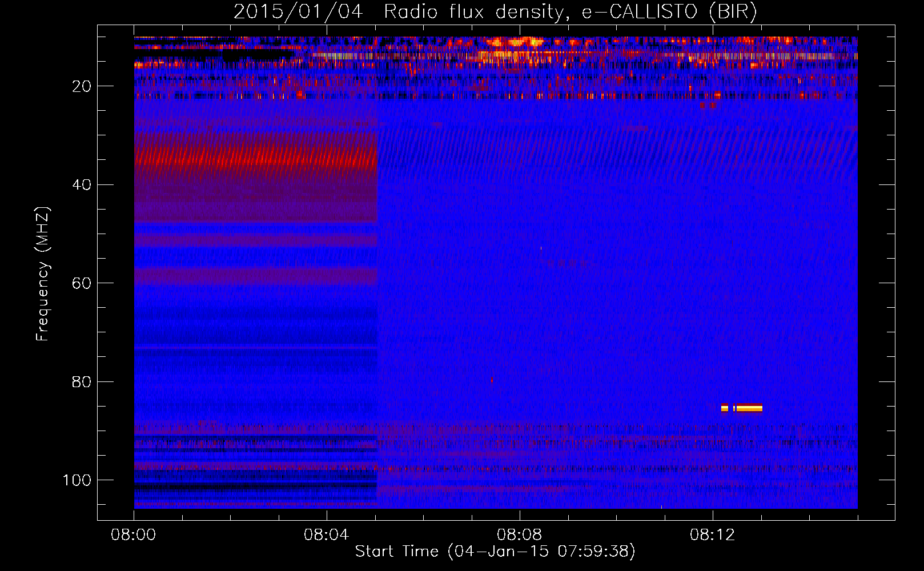Click the "08:08" time tick label
Viewport: 924px width, 571px height.
click(519, 535)
